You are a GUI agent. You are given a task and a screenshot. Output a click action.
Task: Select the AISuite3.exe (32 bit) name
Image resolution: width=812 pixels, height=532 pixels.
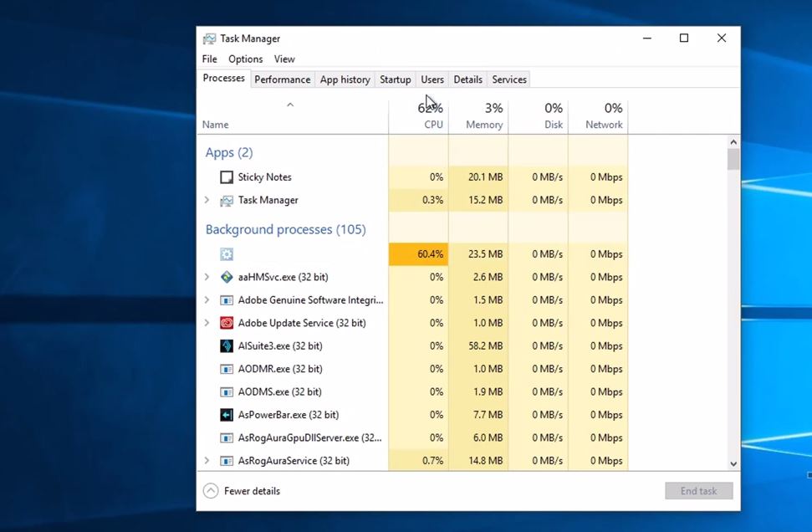280,346
